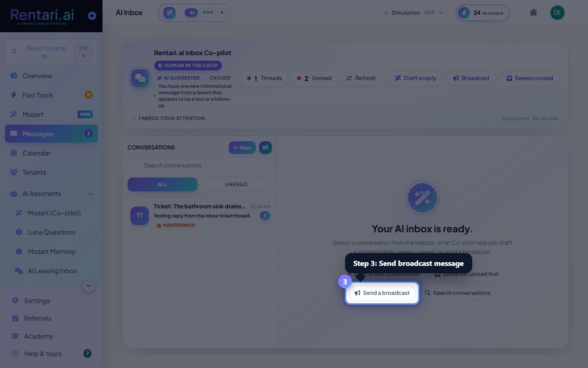Click the Sweep unread button
The image size is (588, 368).
pos(530,78)
